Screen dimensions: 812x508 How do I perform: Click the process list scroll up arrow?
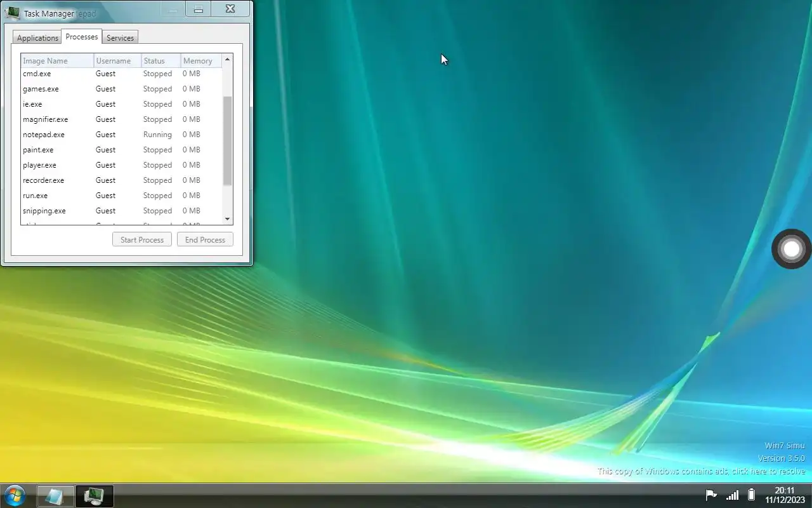click(228, 59)
